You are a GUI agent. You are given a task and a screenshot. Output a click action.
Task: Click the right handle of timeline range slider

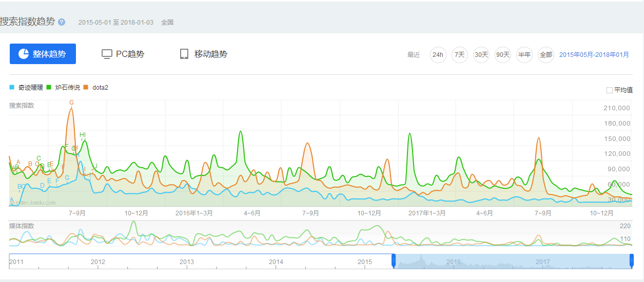click(x=632, y=260)
